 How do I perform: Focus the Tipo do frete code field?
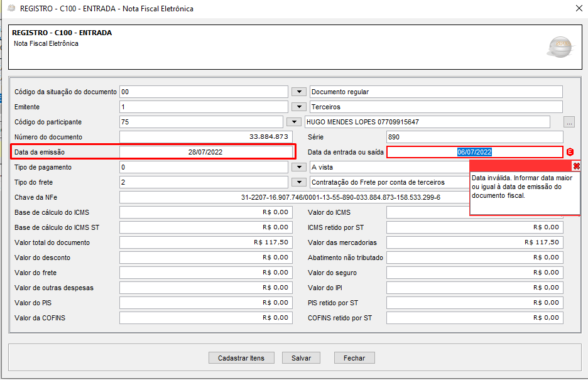(204, 182)
